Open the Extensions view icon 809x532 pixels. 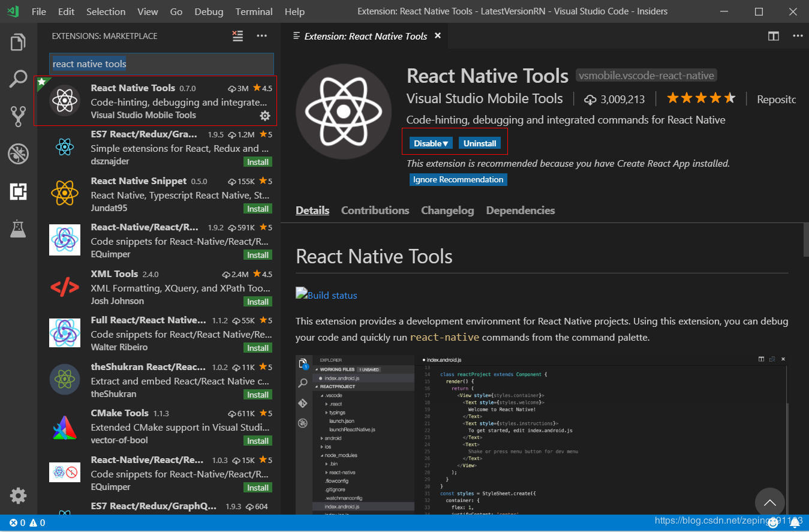[x=19, y=191]
